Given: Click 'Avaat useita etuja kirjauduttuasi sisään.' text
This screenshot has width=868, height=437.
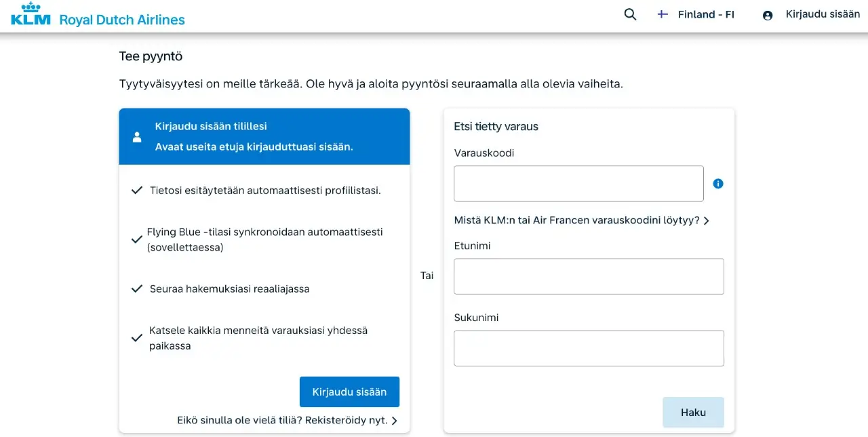Looking at the screenshot, I should click(254, 147).
